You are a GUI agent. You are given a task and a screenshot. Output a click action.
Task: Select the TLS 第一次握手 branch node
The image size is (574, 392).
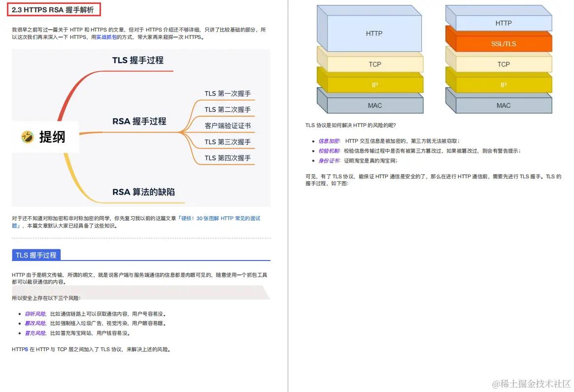pyautogui.click(x=228, y=93)
